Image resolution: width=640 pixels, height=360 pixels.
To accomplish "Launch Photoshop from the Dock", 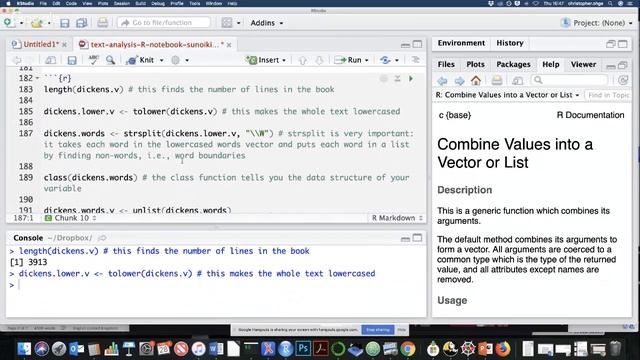I will pos(303,349).
